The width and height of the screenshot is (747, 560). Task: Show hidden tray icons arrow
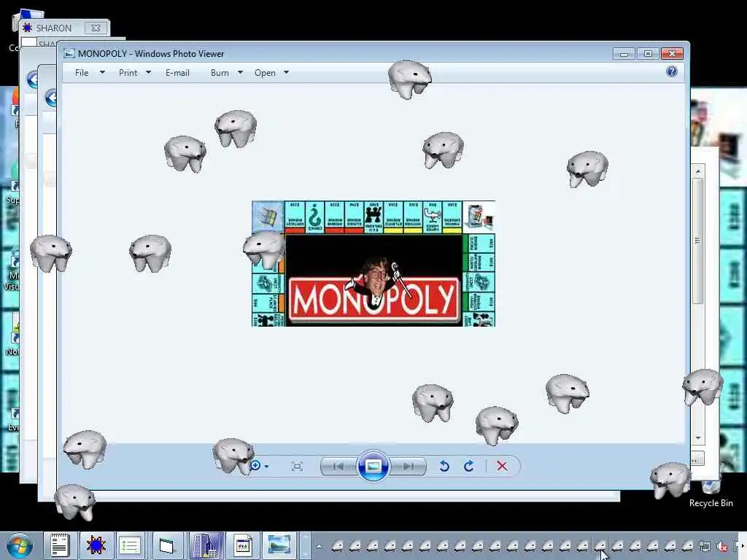pyautogui.click(x=319, y=546)
